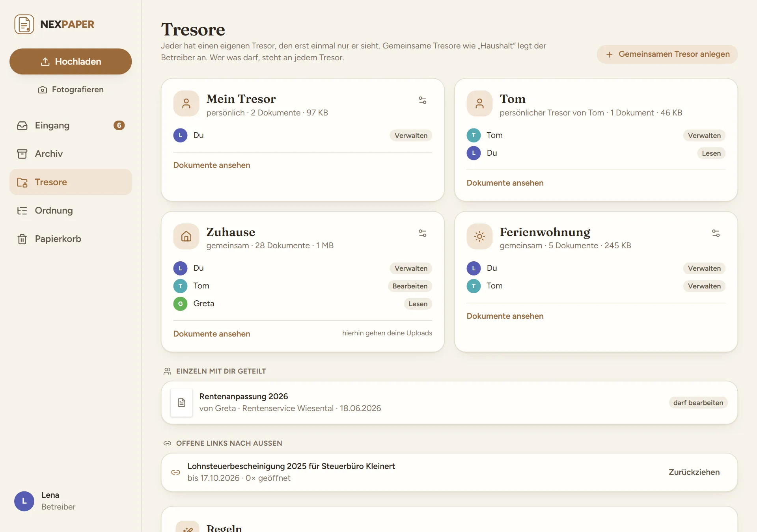
Task: Click the person icon of Tom's vault
Action: click(479, 104)
